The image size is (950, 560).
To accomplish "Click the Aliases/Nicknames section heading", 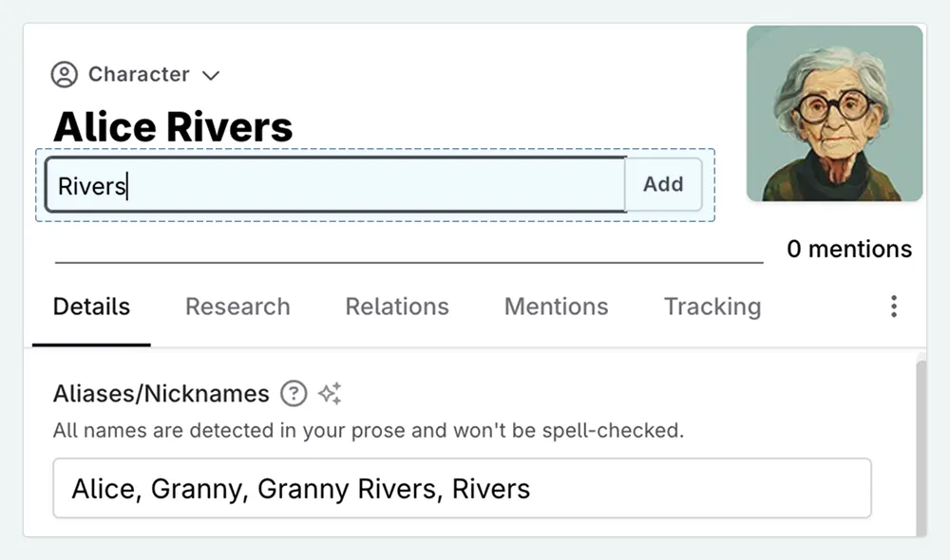I will tap(160, 393).
